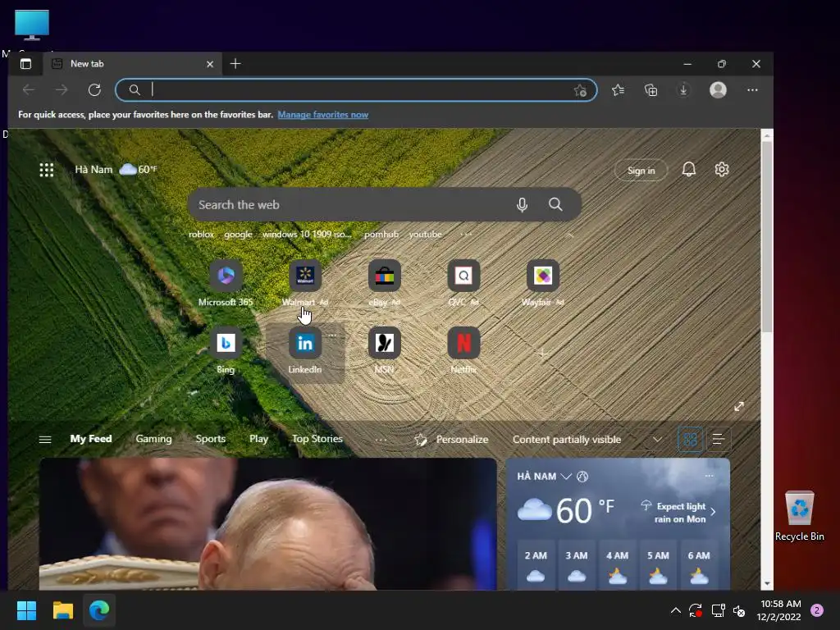Collapse the quick links section
Image resolution: width=840 pixels, height=630 pixels.
(x=569, y=235)
